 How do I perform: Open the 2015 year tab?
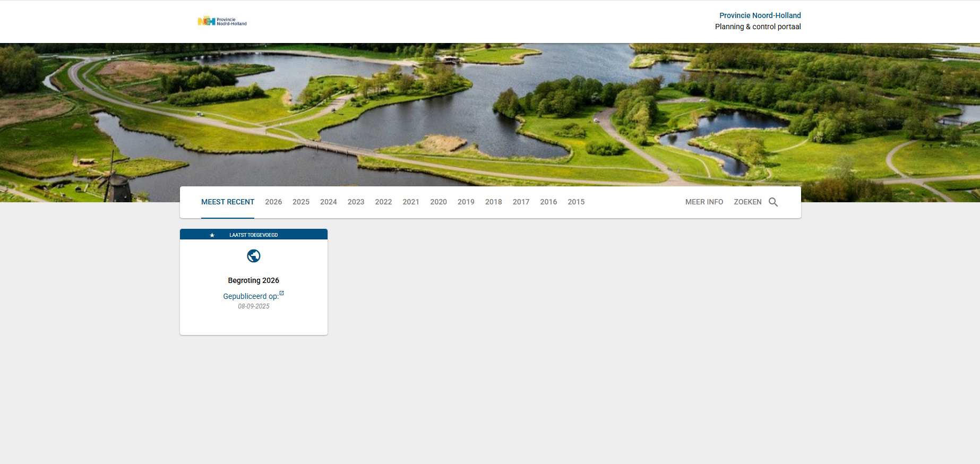pyautogui.click(x=576, y=202)
